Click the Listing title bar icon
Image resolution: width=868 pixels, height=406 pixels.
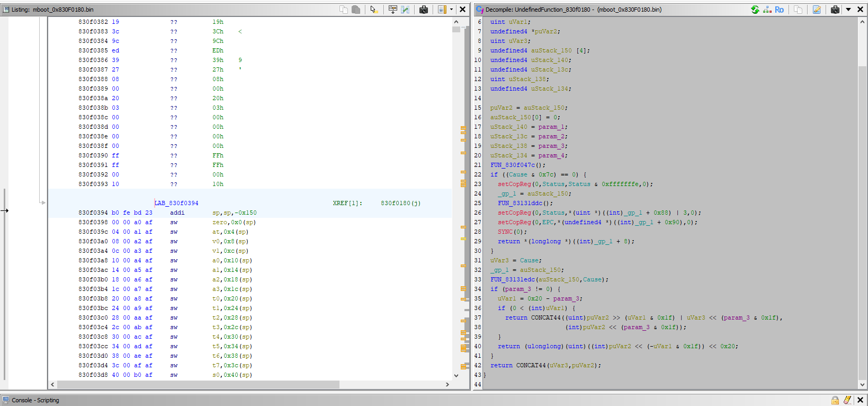point(6,9)
